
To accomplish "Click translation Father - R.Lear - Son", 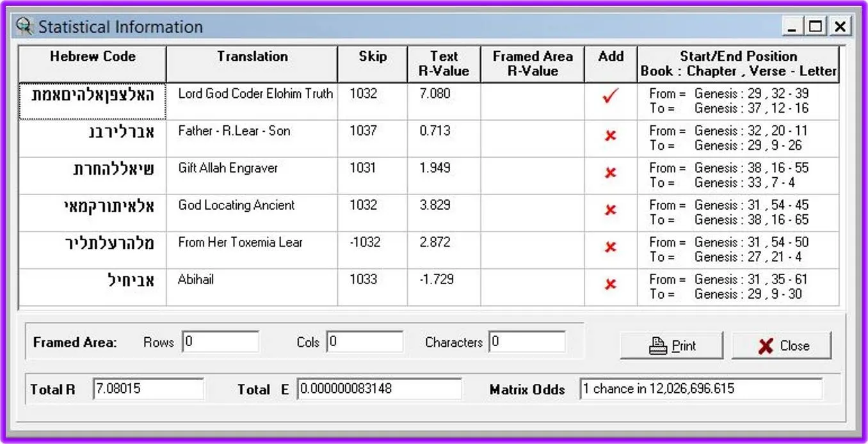I will 234,131.
